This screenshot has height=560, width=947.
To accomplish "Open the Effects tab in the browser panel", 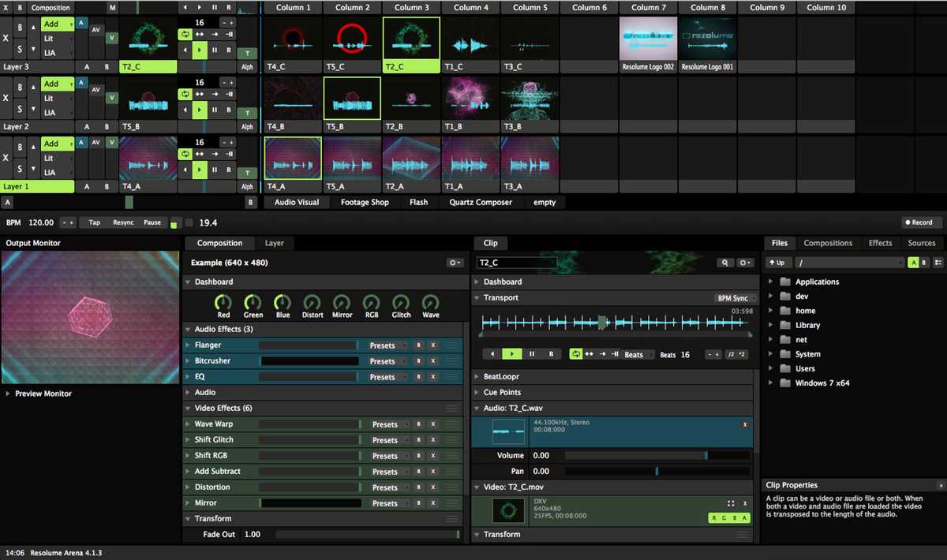I will (x=880, y=242).
